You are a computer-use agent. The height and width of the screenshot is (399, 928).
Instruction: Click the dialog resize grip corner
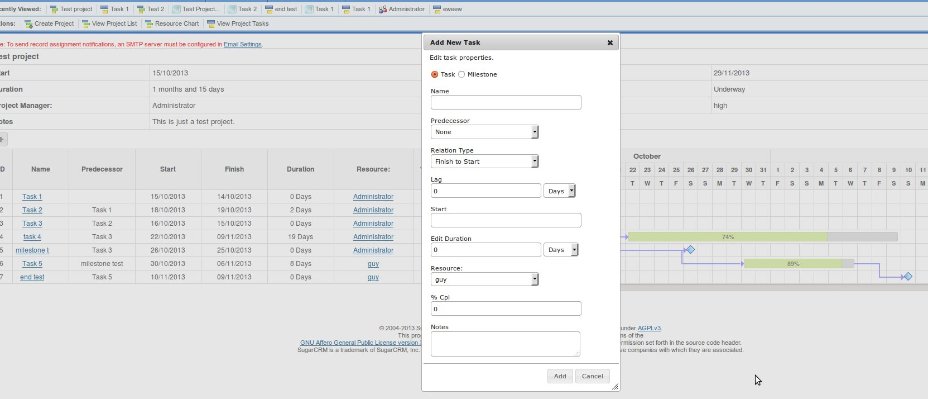coord(615,387)
